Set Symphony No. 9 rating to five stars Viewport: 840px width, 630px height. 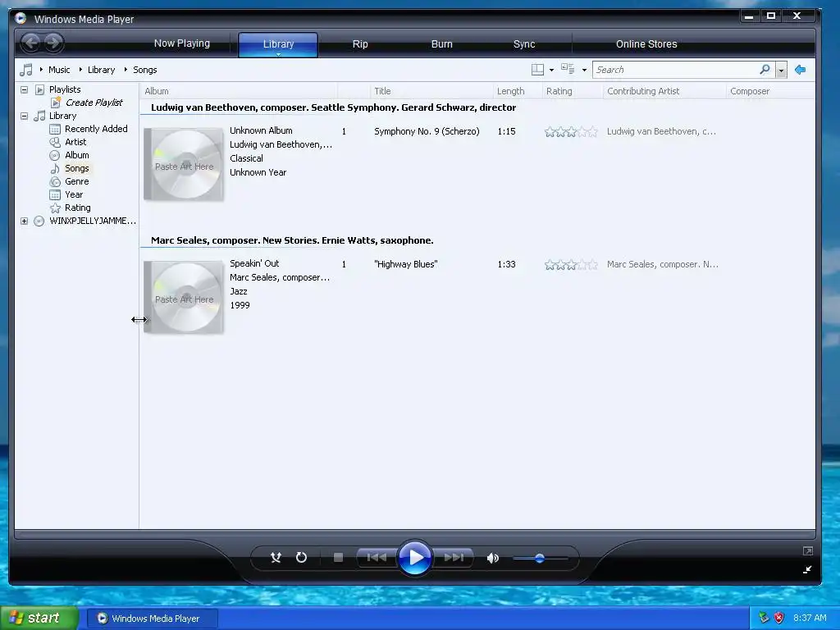click(592, 132)
